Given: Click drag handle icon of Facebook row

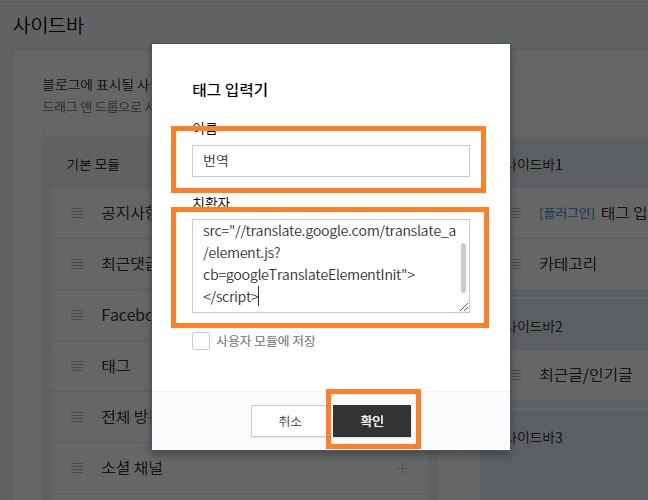Looking at the screenshot, I should 77,315.
